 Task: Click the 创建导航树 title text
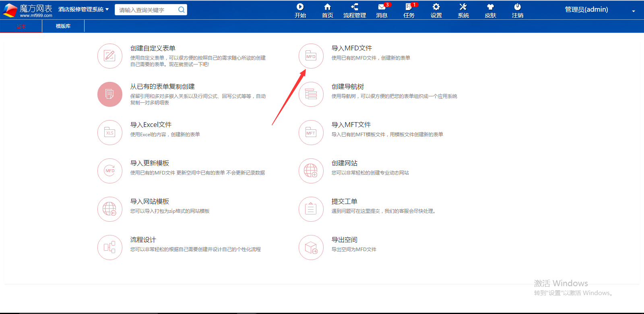point(348,86)
